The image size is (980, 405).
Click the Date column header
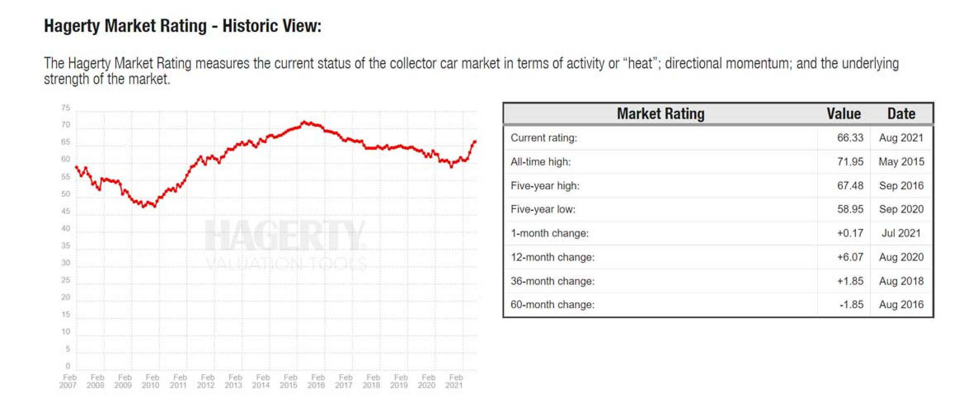(x=901, y=114)
